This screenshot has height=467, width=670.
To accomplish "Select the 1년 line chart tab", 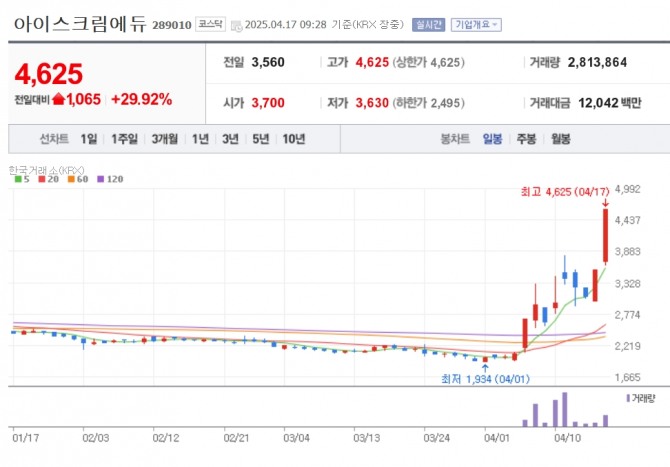I will (x=200, y=139).
